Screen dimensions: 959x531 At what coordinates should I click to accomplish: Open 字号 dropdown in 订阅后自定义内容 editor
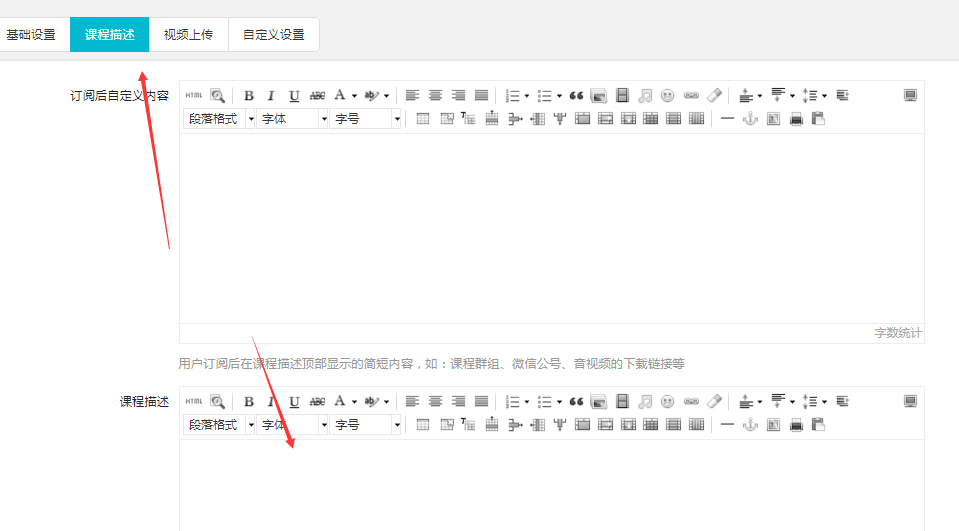[x=366, y=119]
